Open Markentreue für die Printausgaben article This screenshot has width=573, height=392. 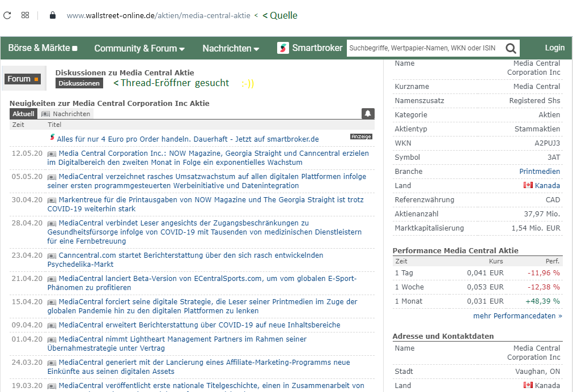tap(205, 204)
